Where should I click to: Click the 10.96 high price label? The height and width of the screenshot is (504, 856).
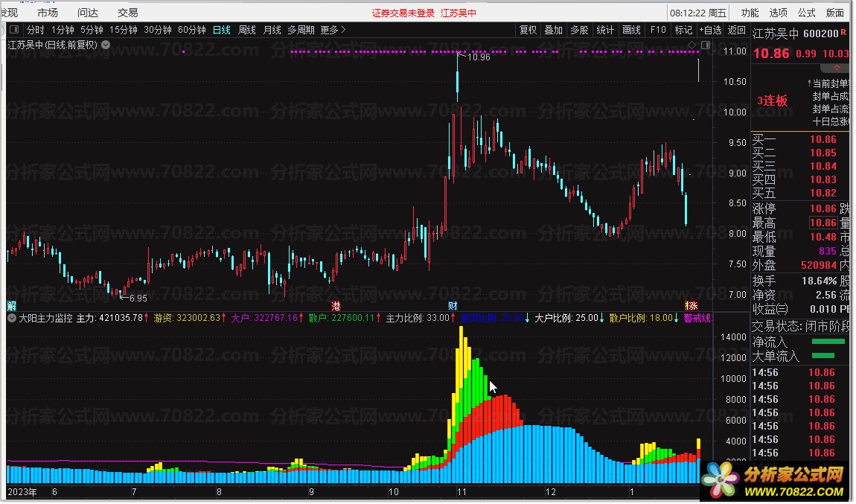[479, 57]
